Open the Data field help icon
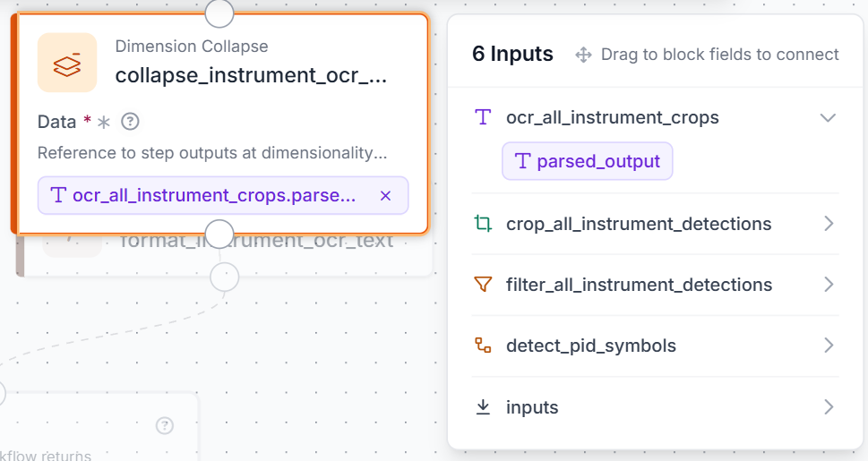 [x=130, y=121]
